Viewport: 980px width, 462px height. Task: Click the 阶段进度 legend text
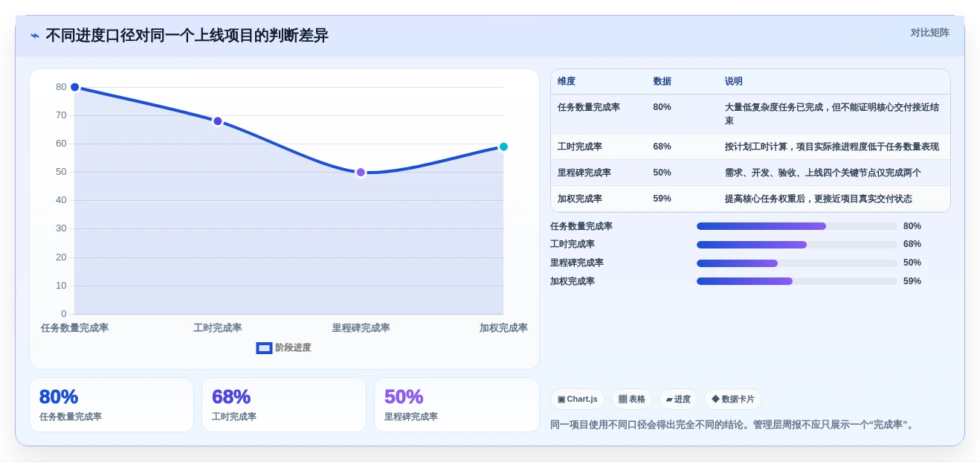(x=293, y=347)
